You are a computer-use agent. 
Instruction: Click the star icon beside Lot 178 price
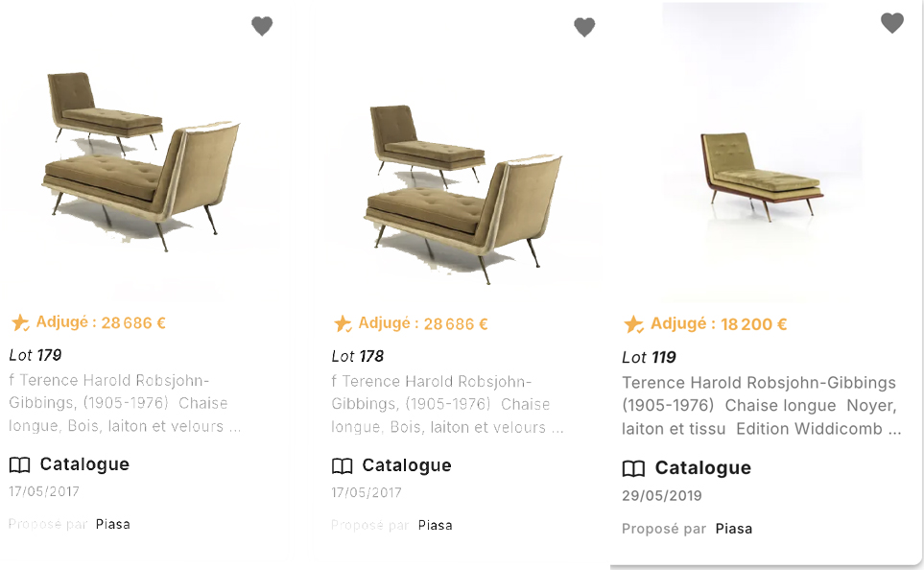(x=343, y=324)
